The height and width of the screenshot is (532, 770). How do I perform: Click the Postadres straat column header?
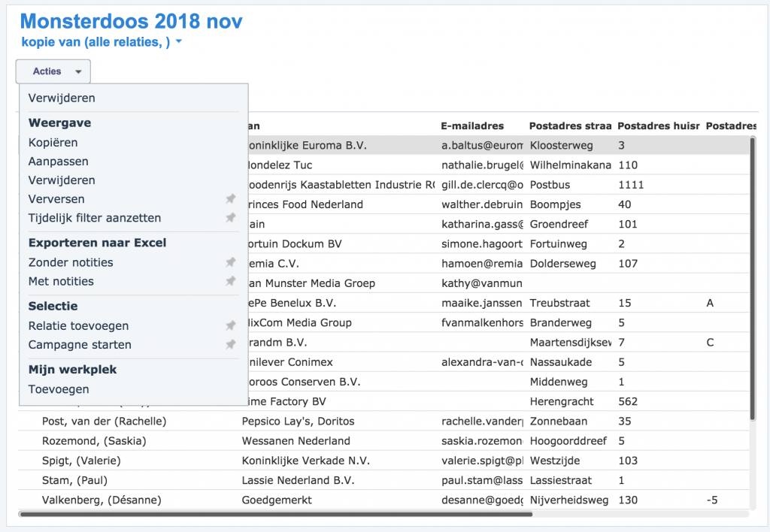pyautogui.click(x=569, y=125)
